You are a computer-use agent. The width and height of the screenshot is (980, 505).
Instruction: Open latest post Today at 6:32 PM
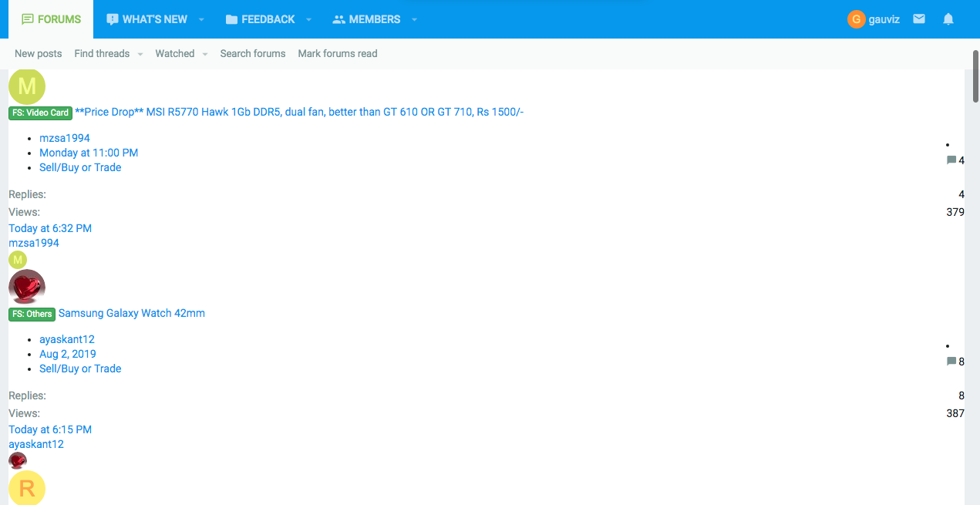(50, 228)
